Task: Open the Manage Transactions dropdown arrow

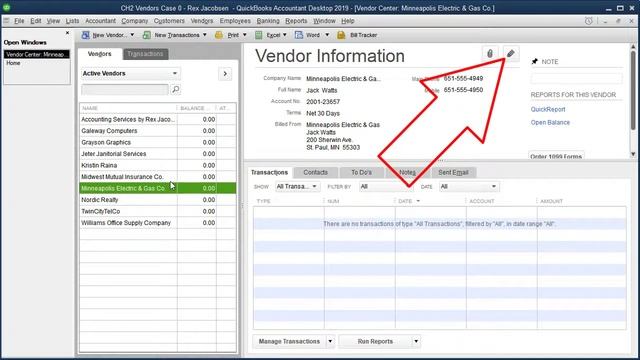Action: (330, 341)
